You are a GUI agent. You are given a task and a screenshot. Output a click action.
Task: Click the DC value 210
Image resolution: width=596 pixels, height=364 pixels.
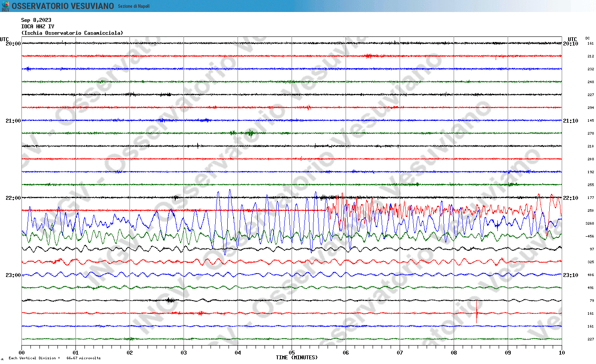(590, 146)
